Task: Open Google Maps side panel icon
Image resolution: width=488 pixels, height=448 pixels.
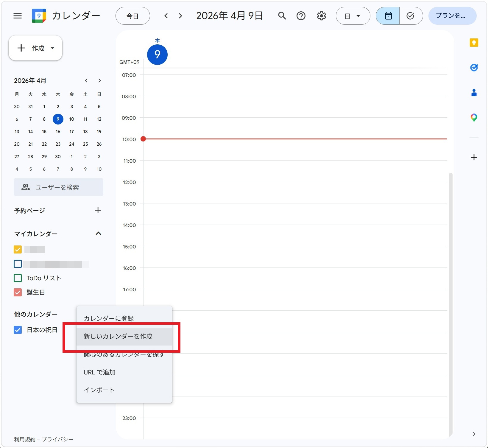Action: coord(474,118)
